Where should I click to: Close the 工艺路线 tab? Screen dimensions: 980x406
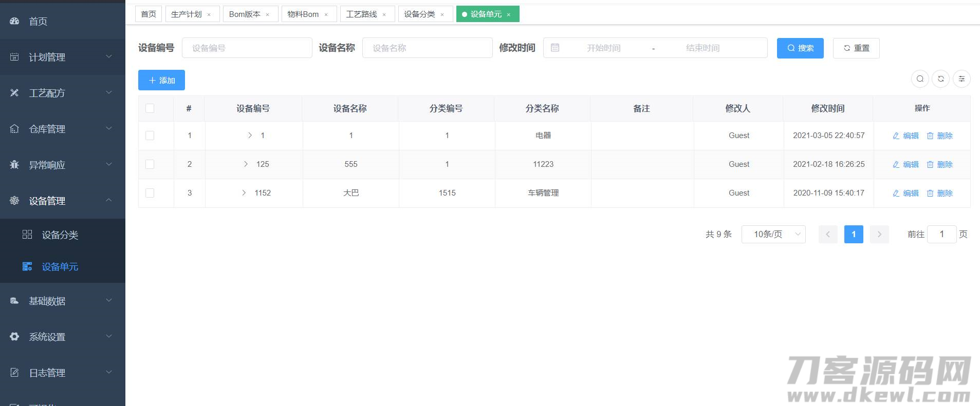click(384, 14)
